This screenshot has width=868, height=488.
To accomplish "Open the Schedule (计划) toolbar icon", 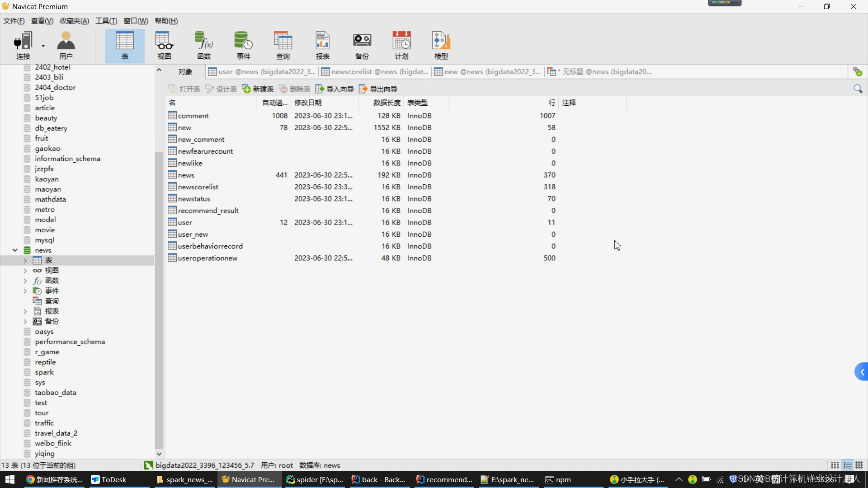I will coord(401,45).
